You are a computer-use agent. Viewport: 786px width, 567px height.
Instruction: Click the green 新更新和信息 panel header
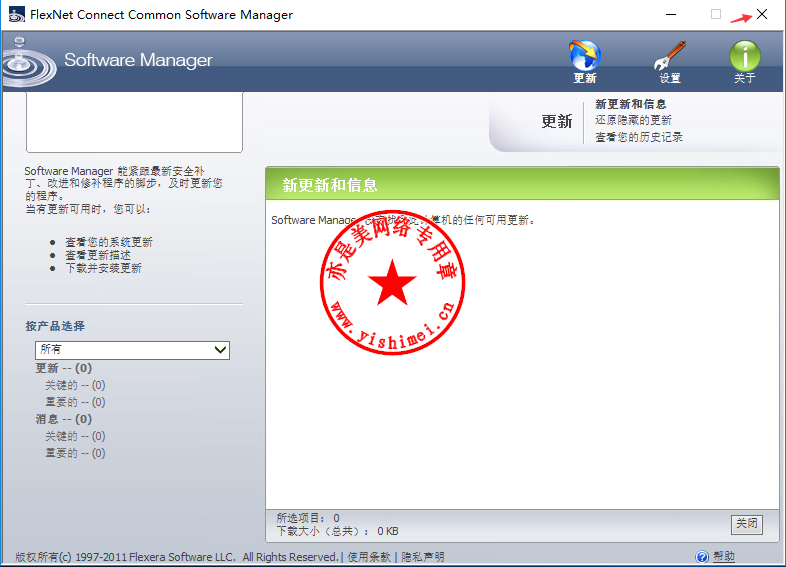(x=522, y=184)
